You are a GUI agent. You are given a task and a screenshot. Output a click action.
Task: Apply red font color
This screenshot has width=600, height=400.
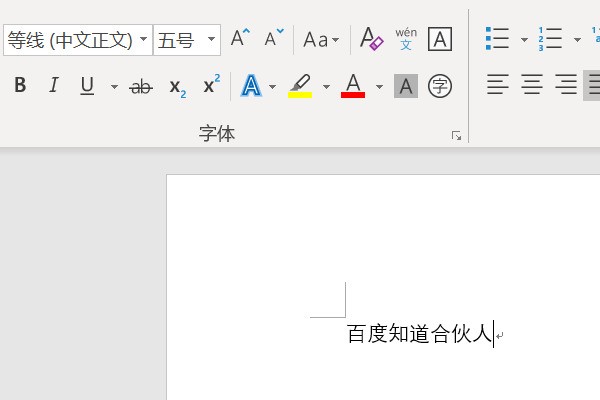[x=352, y=86]
